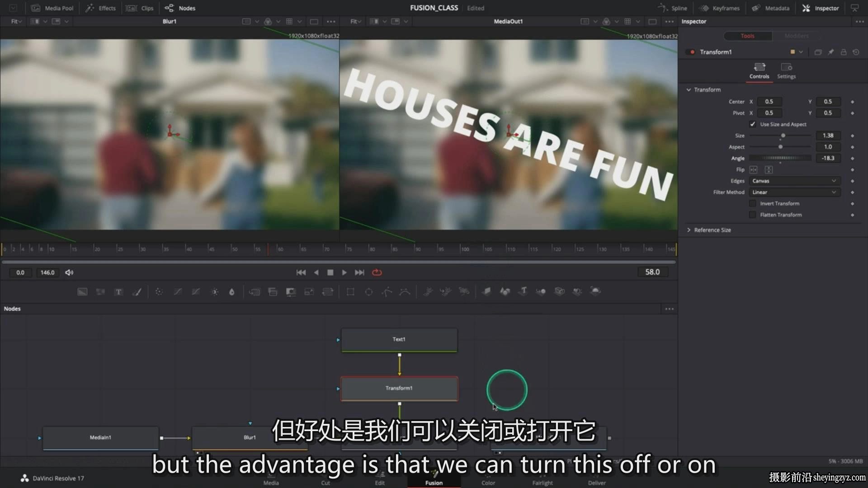Toggle loop playback mode
This screenshot has width=868, height=488.
377,272
